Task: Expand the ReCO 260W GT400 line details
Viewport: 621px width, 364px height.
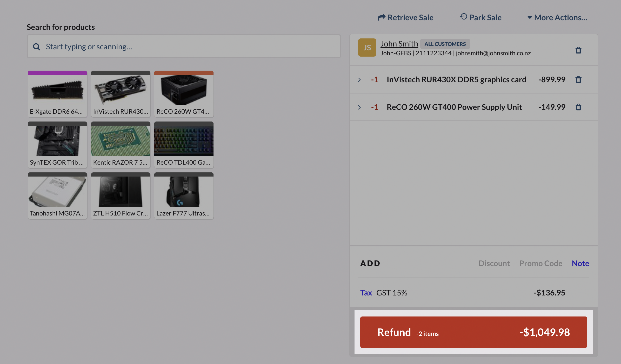Action: 359,107
